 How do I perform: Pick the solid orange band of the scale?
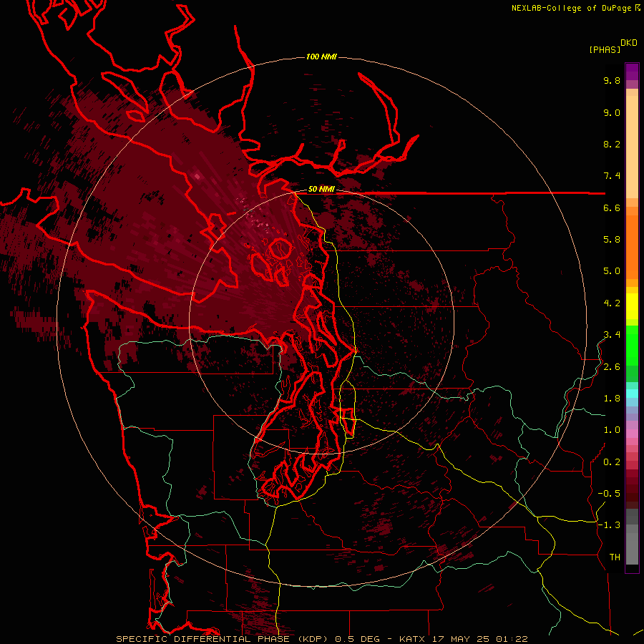pos(632,247)
